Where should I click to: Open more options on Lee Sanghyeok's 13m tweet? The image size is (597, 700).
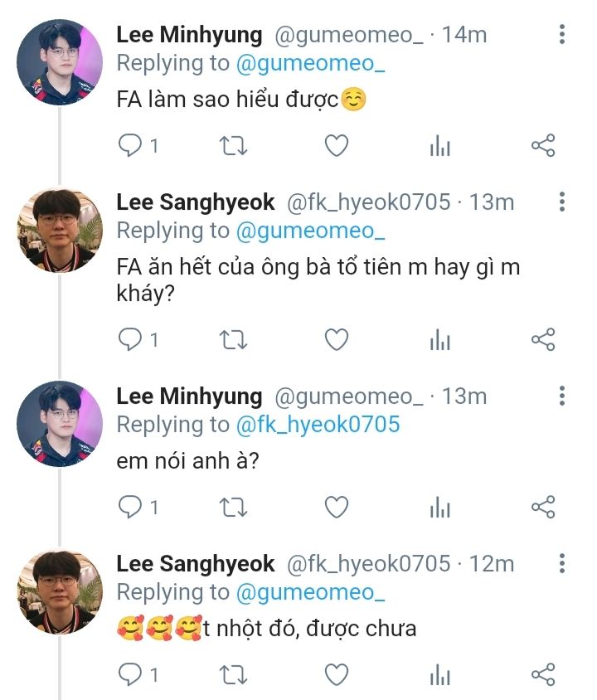pyautogui.click(x=562, y=202)
